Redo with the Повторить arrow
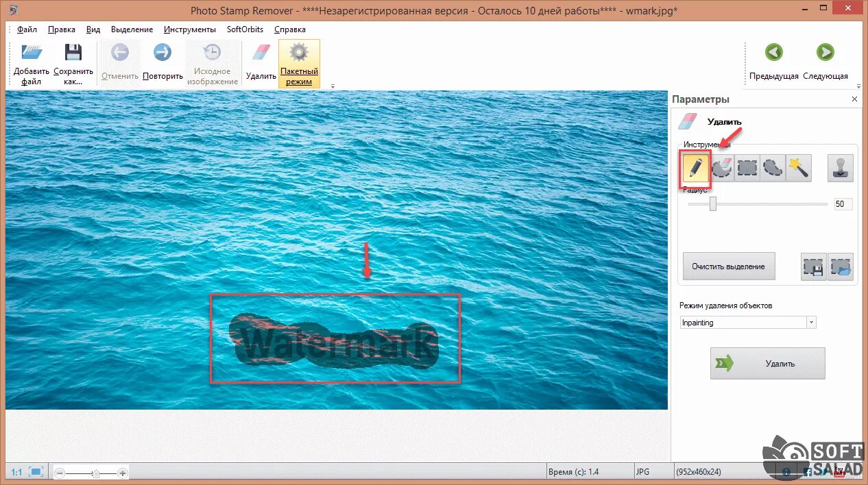 pyautogui.click(x=162, y=64)
